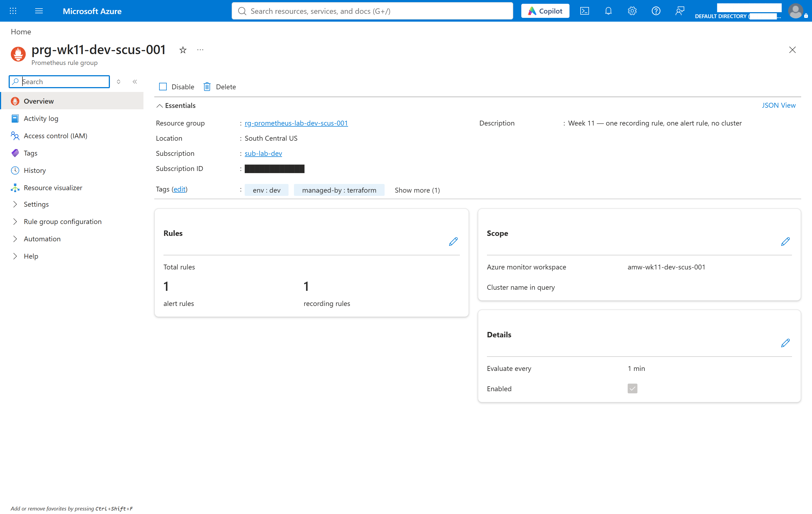Open the Feedback icon in header

[679, 11]
